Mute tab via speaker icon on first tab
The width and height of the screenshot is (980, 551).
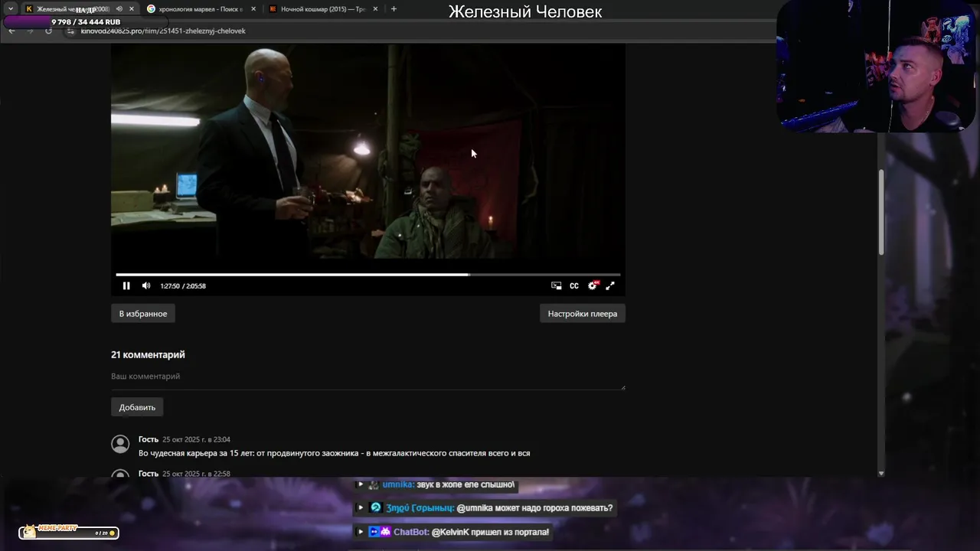(x=119, y=9)
